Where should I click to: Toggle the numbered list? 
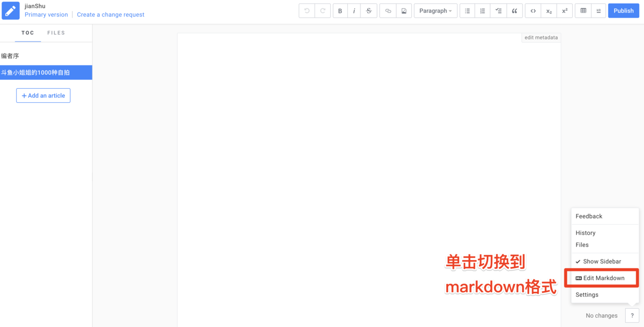[x=482, y=10]
